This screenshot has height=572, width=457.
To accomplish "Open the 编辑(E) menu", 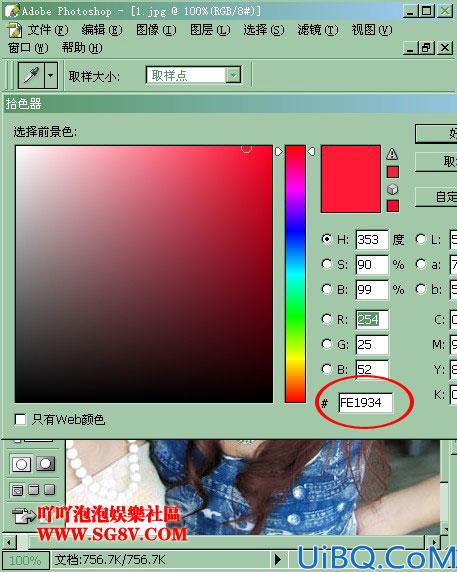I will (x=102, y=30).
